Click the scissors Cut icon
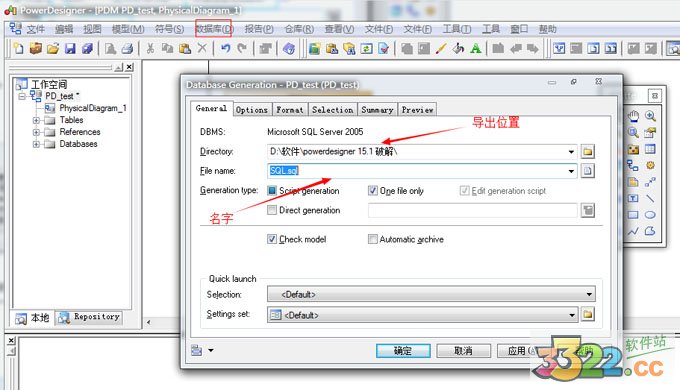 point(150,48)
